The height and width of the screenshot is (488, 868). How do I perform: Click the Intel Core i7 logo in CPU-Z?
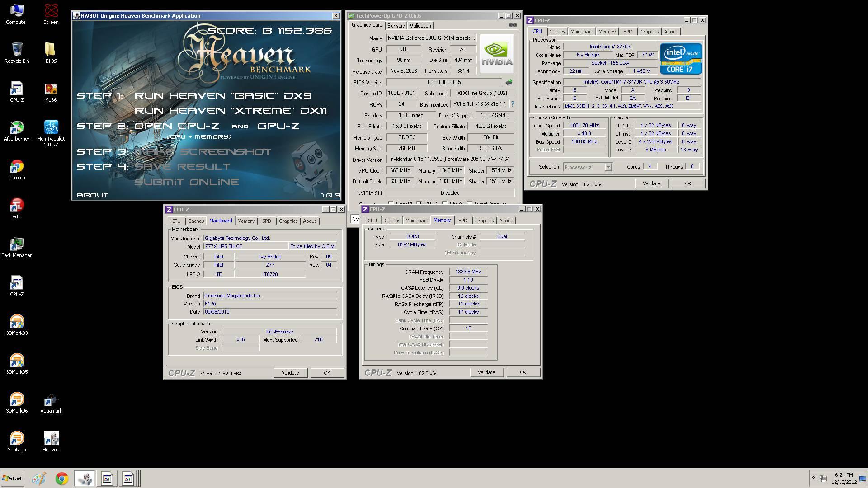click(680, 58)
